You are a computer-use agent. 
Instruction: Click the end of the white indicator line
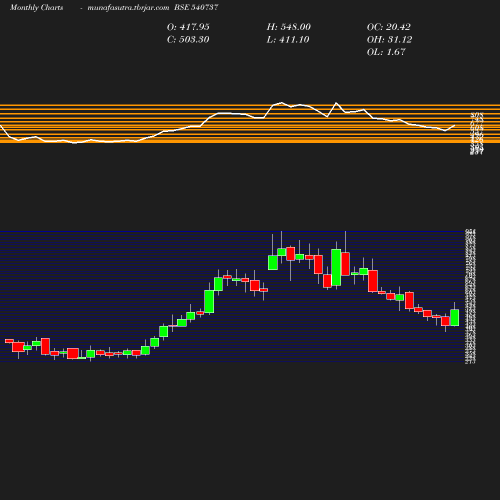point(454,126)
